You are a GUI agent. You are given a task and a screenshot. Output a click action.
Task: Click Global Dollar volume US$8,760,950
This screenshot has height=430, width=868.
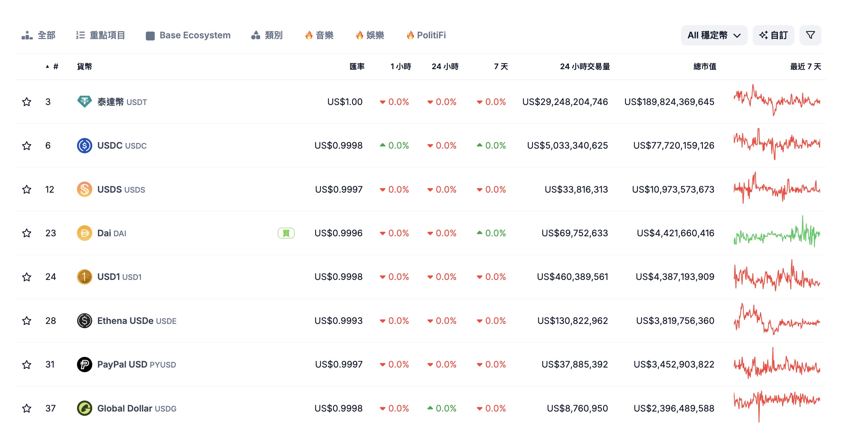(577, 408)
